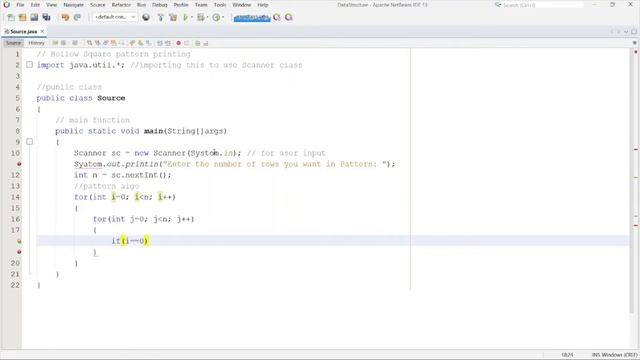Screen dimensions: 640x360
Task: Build the project with the hammer icon
Action: [x=160, y=17]
